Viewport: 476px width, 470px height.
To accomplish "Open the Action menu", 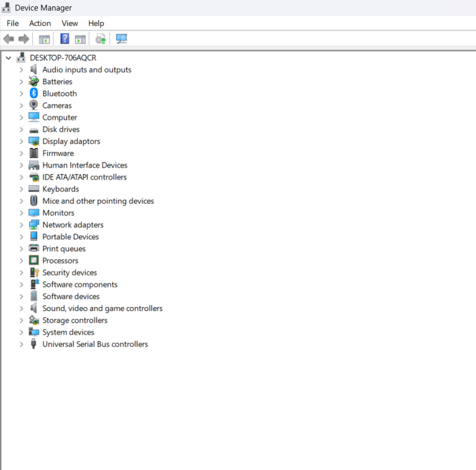I will pos(40,24).
